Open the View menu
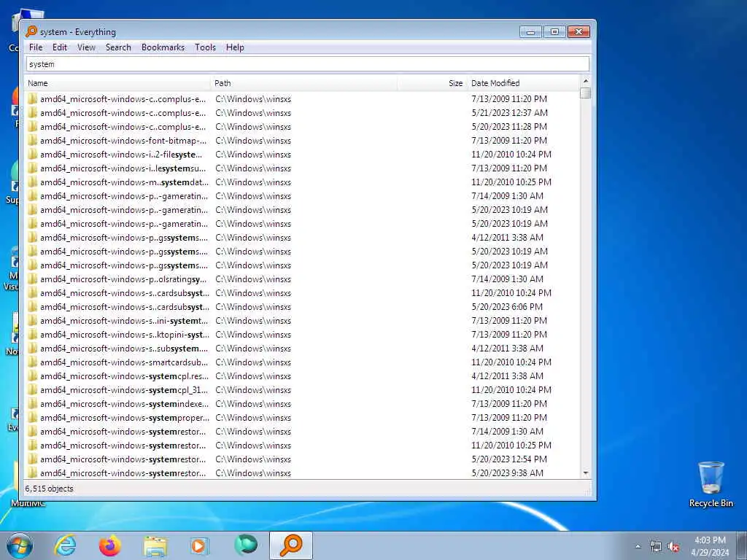Screen dimensions: 747x560 (x=86, y=47)
